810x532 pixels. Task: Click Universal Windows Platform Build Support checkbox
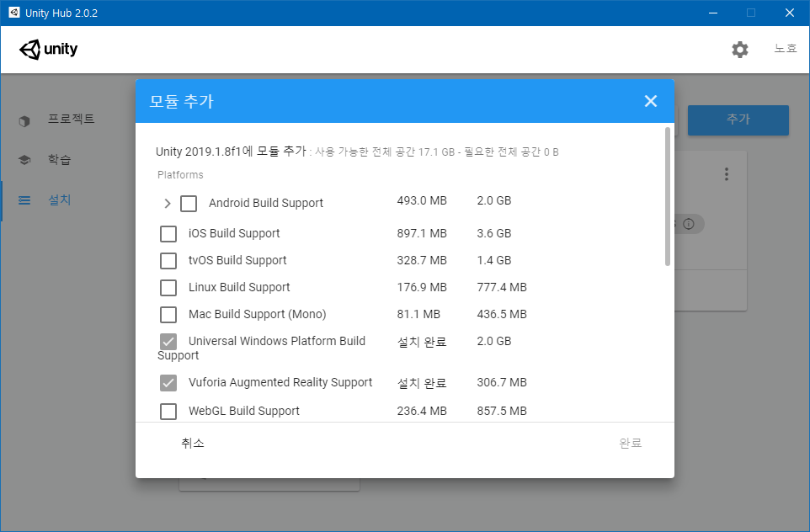(168, 342)
